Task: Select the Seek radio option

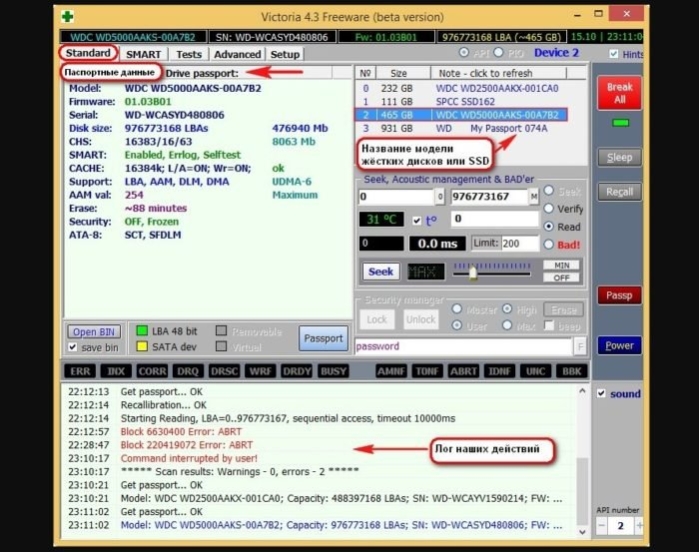Action: [x=549, y=191]
